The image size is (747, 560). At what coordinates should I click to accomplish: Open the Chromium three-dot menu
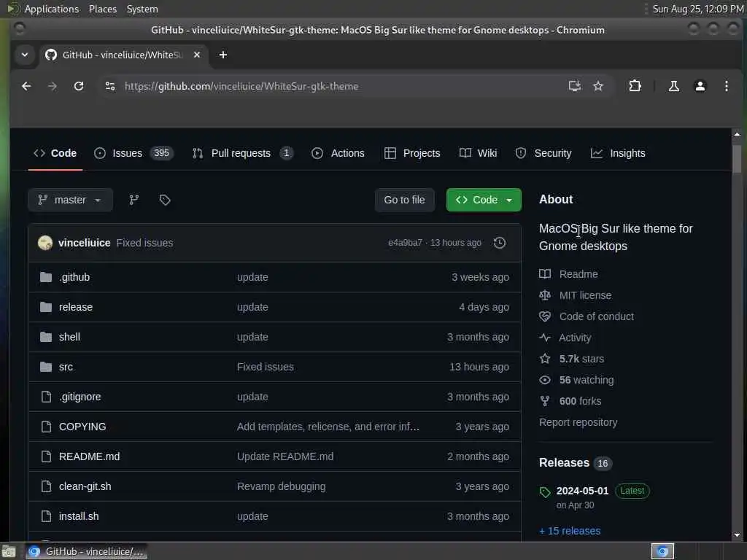(x=726, y=86)
